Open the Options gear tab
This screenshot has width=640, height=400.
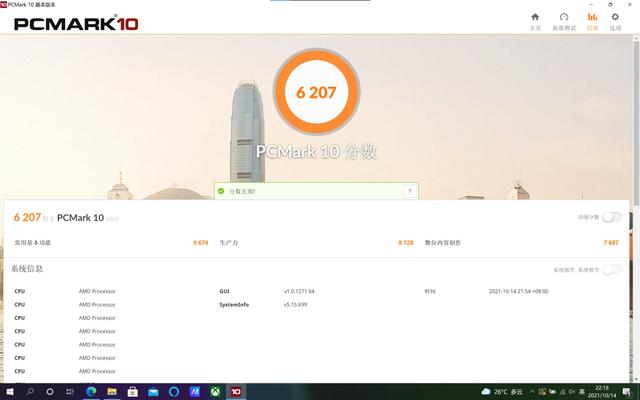[x=615, y=22]
